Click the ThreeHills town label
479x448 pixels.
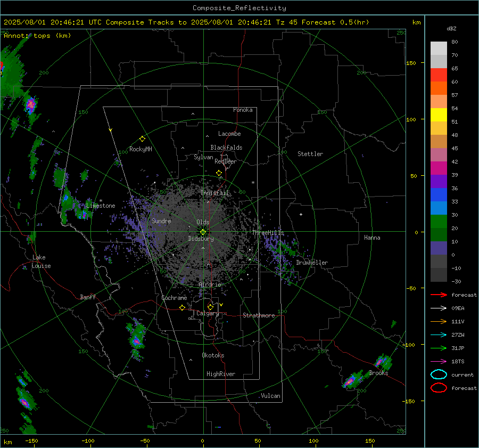click(268, 233)
